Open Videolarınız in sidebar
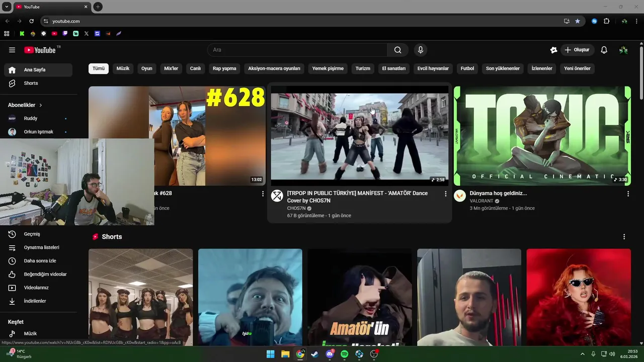 click(x=38, y=288)
